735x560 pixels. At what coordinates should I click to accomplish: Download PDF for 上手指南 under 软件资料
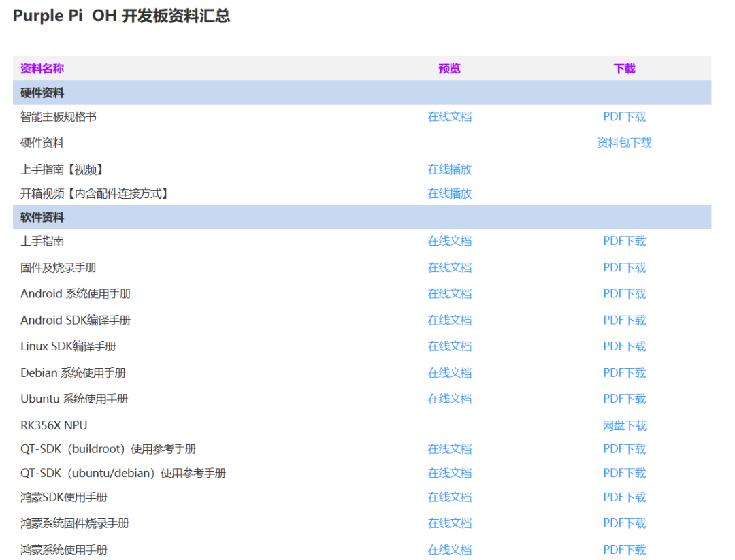[624, 242]
